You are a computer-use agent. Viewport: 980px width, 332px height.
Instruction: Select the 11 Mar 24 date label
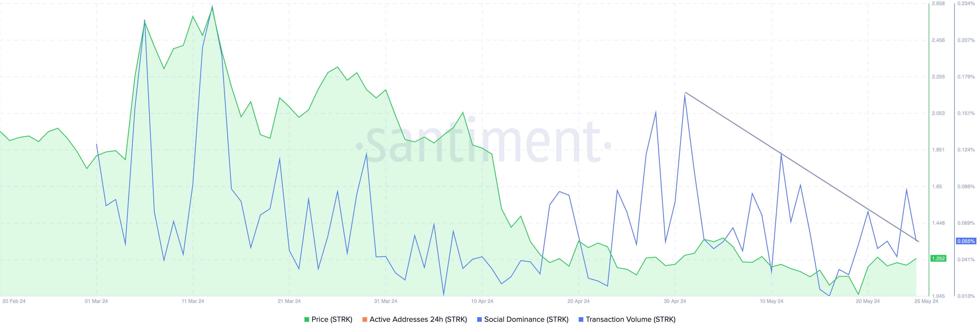point(192,301)
